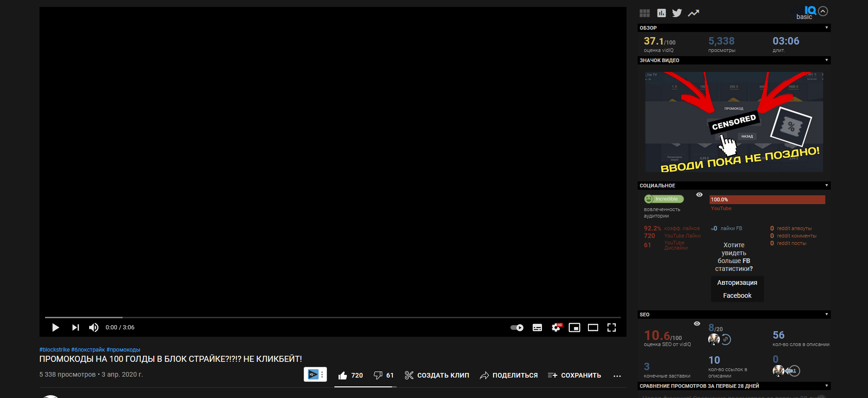Open the #blockstrike hashtag

pos(54,350)
